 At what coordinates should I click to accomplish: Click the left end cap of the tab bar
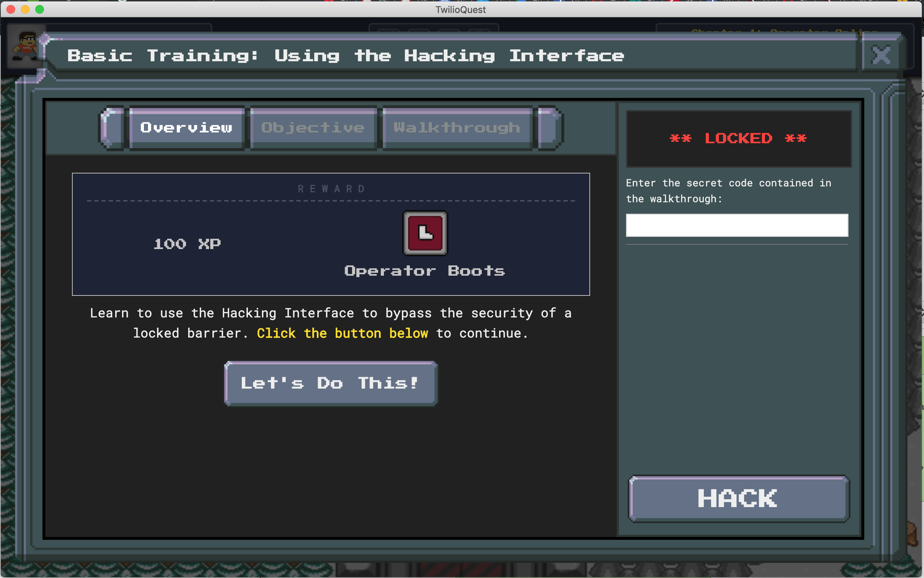pyautogui.click(x=113, y=128)
